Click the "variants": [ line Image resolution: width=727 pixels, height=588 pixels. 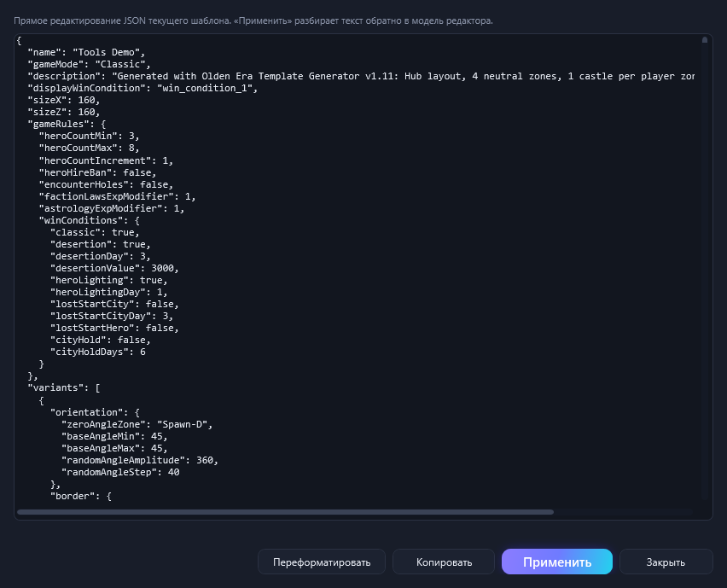(63, 387)
